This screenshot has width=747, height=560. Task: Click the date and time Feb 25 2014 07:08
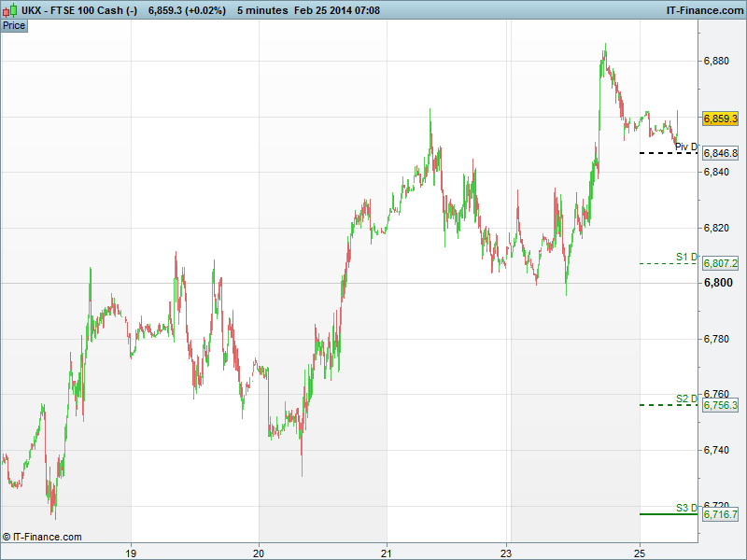pyautogui.click(x=337, y=10)
